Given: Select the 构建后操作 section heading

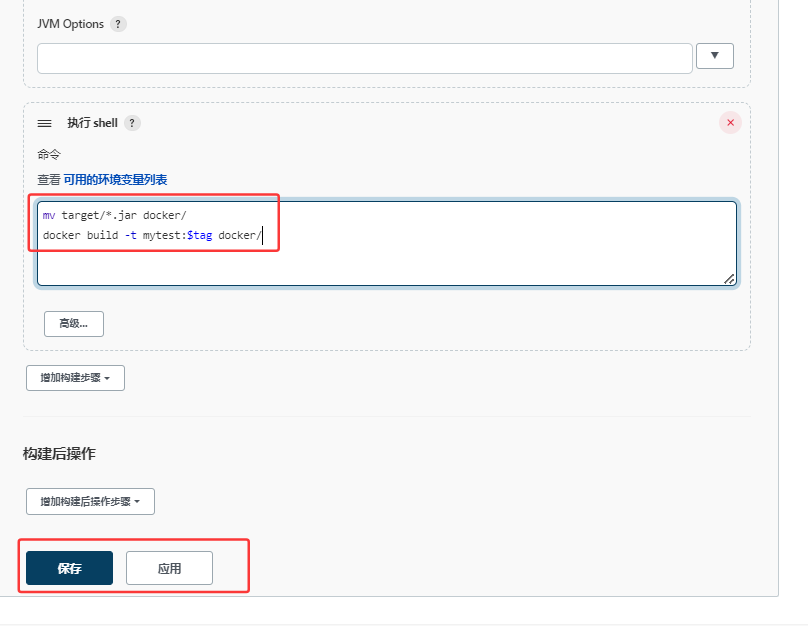Looking at the screenshot, I should [x=59, y=453].
